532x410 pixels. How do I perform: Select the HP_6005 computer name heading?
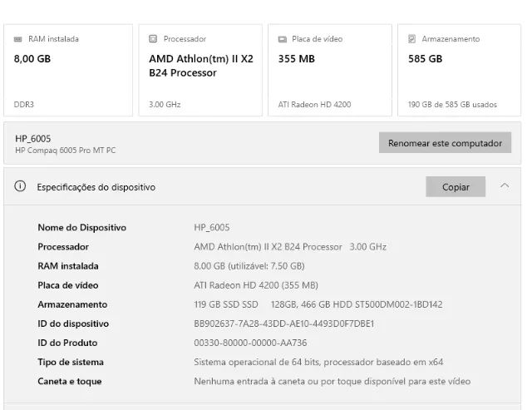[33, 139]
